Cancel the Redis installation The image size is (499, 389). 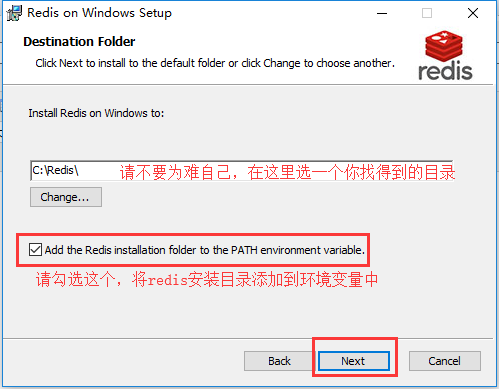(x=445, y=361)
